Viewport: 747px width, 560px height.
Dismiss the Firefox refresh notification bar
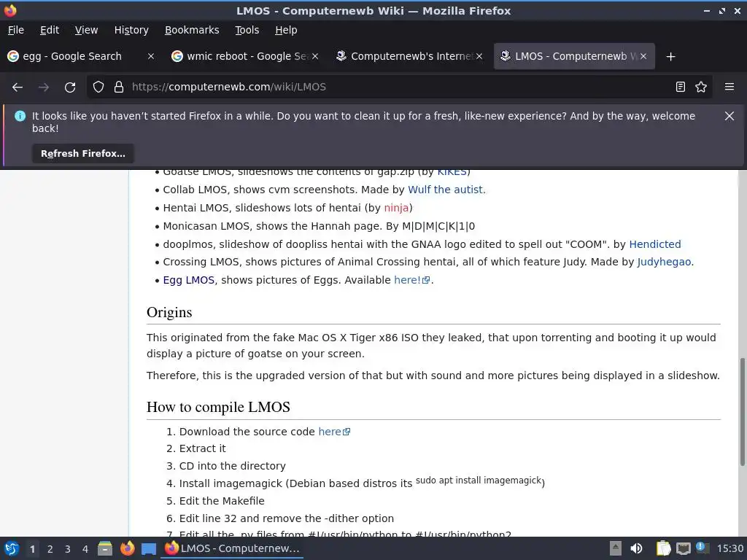point(729,116)
